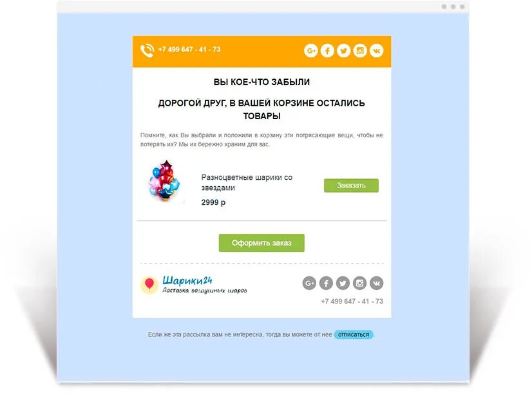The width and height of the screenshot is (532, 411).
Task: Click the red balloon logo icon
Action: coord(149,284)
